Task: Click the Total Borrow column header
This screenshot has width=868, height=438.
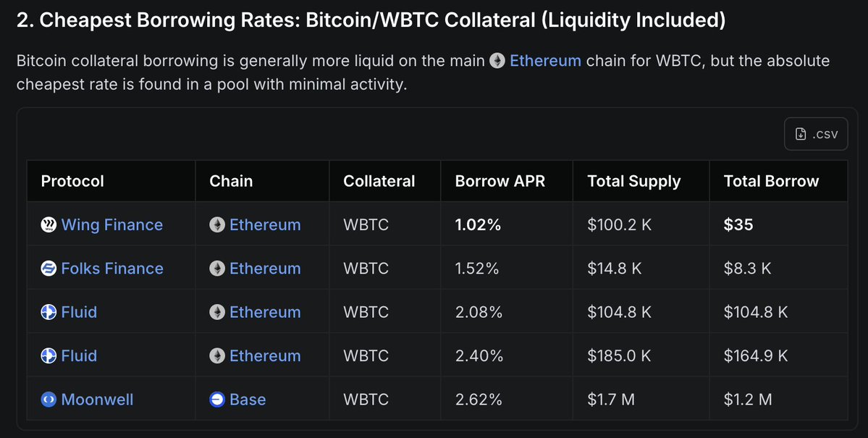Action: (x=771, y=181)
